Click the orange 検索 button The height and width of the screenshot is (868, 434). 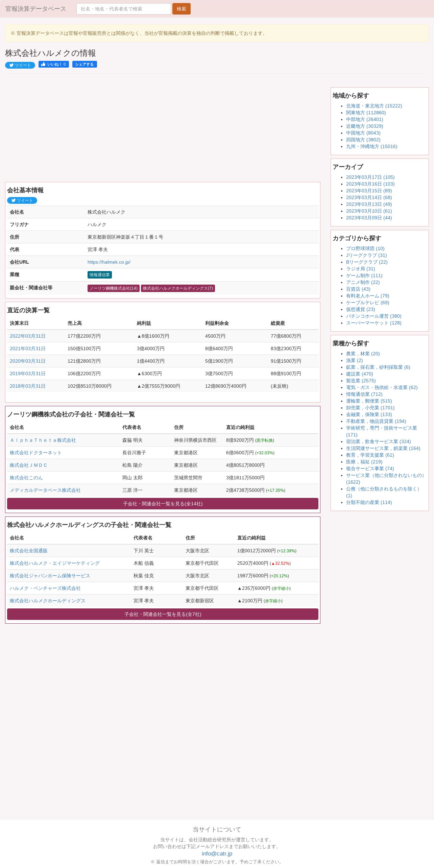click(182, 9)
